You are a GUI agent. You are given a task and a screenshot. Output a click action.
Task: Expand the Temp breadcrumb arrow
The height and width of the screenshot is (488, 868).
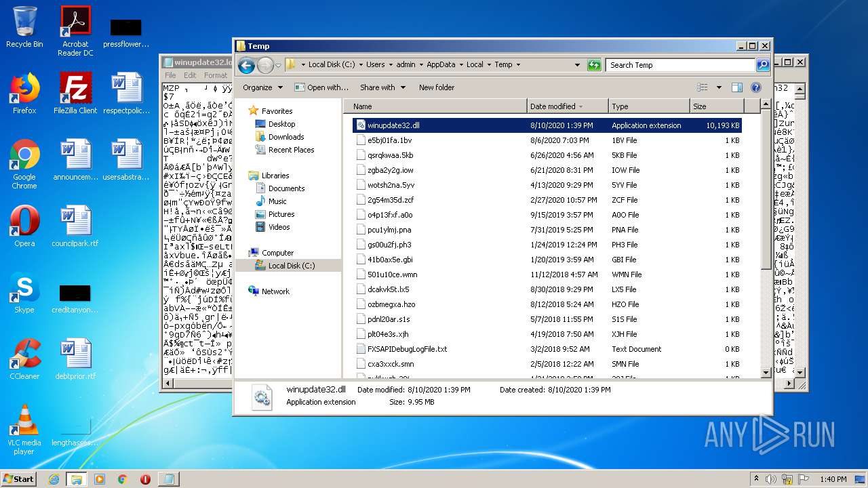click(518, 65)
